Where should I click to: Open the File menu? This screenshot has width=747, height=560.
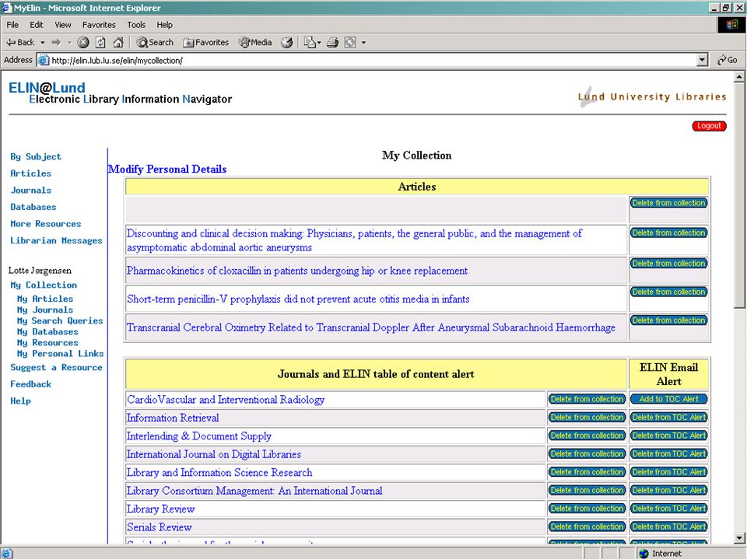pyautogui.click(x=12, y=25)
